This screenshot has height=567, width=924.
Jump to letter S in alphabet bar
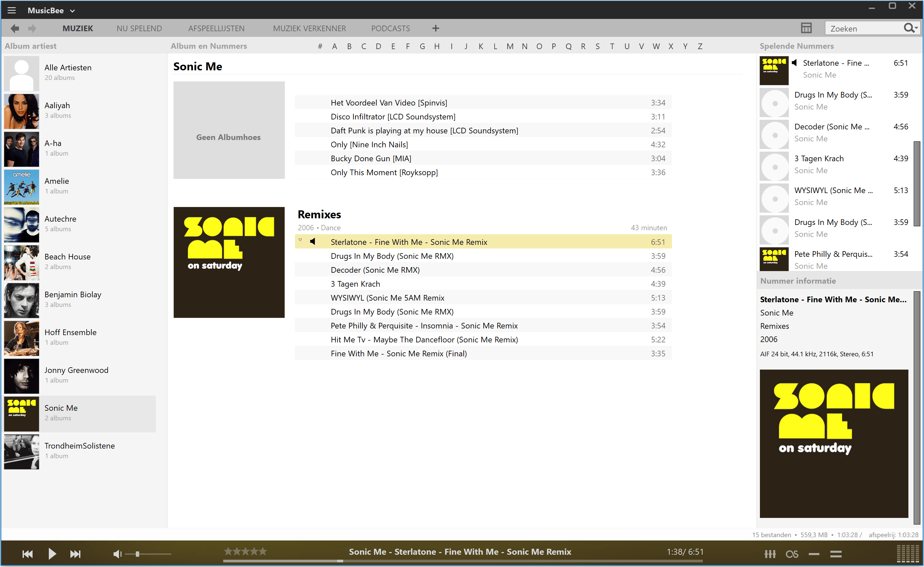click(x=598, y=46)
